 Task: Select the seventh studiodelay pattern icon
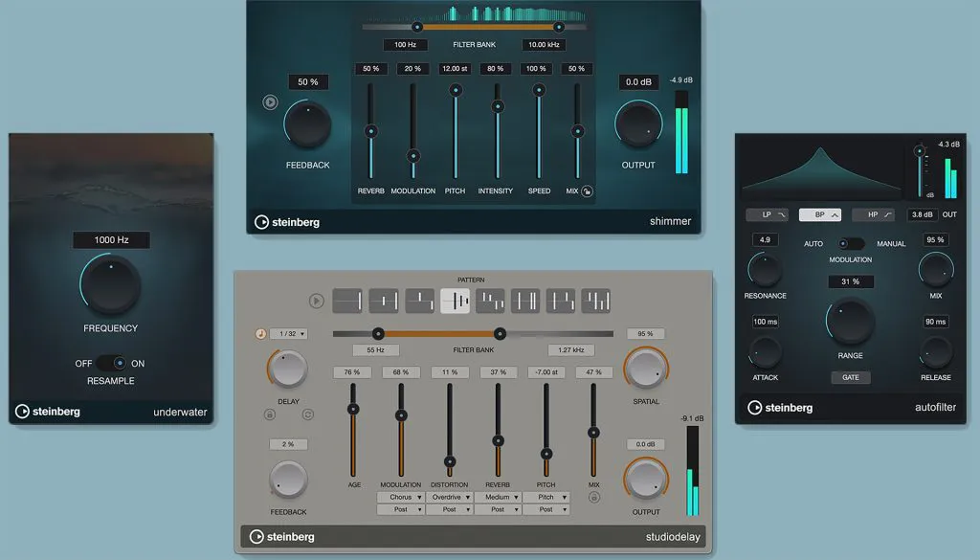tap(561, 301)
